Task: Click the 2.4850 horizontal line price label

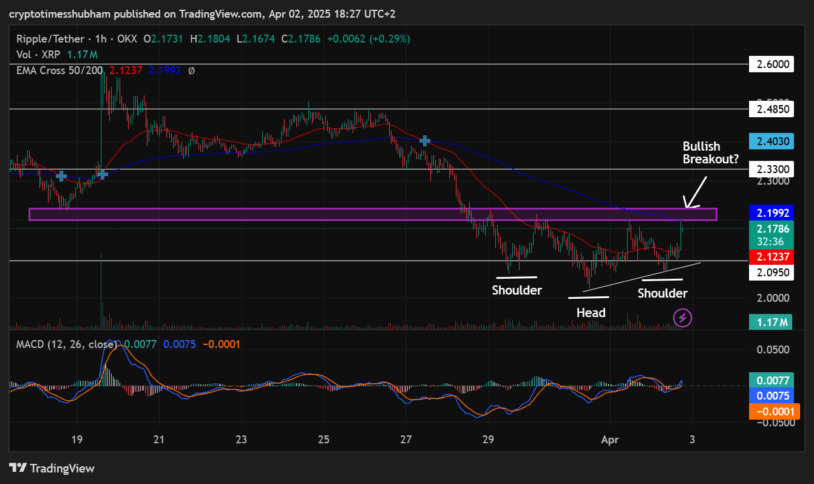Action: point(769,108)
